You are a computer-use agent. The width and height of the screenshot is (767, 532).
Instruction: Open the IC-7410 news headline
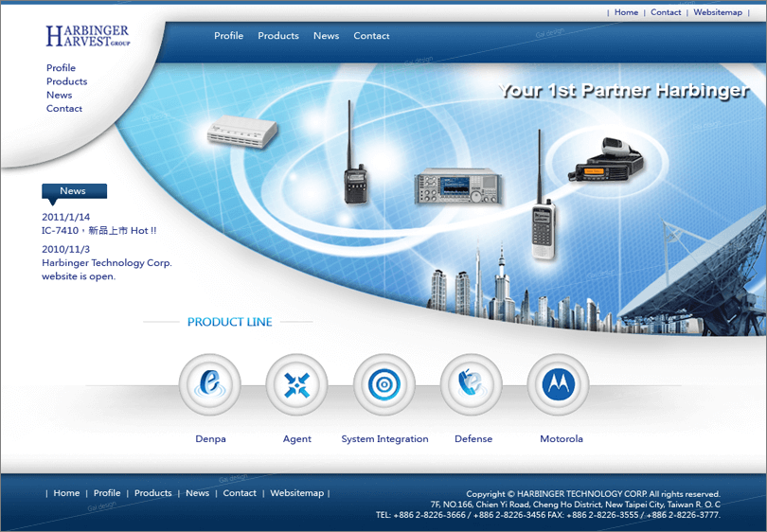[x=99, y=230]
